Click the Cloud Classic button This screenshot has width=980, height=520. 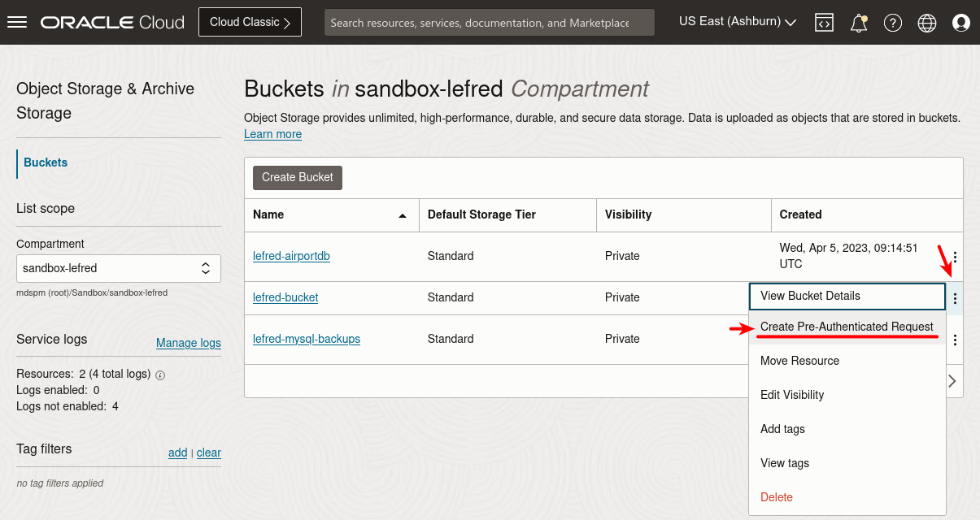(x=250, y=23)
